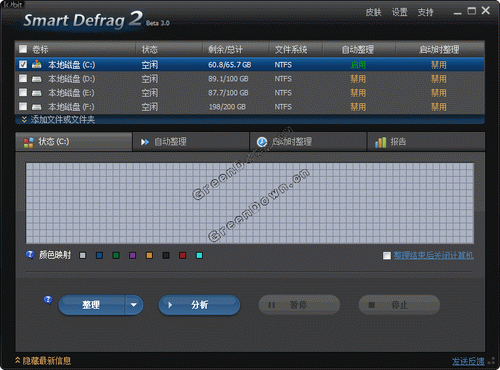Click the help icon beside 颜色映射
The image size is (500, 370).
click(30, 255)
